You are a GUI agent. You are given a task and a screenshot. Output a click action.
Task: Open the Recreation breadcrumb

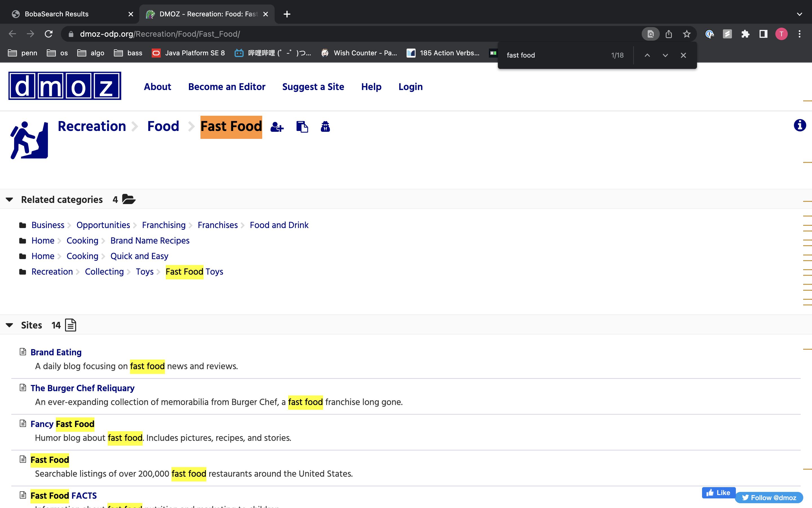92,126
